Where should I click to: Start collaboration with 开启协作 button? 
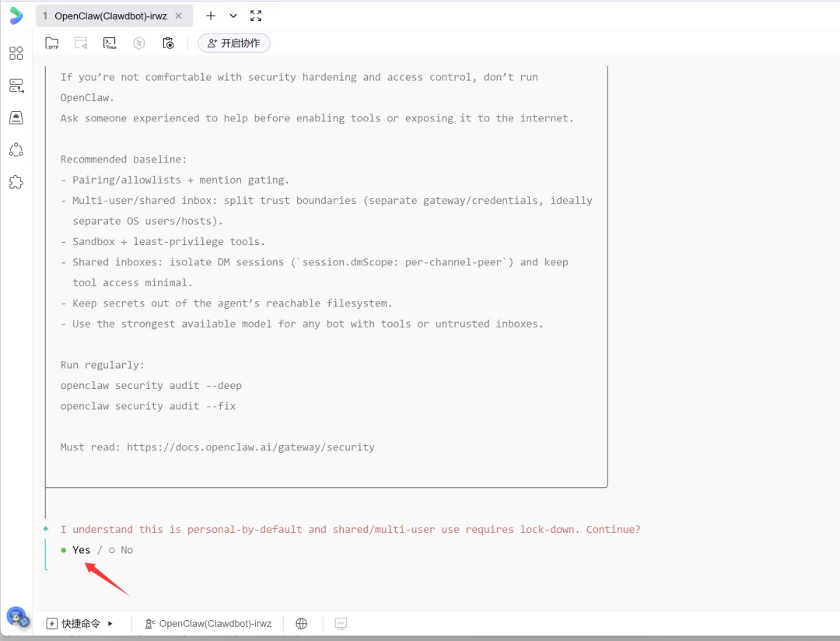click(234, 44)
